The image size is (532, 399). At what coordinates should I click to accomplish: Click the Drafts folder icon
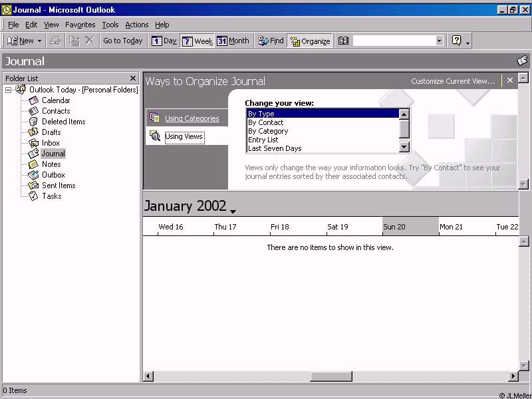(34, 132)
